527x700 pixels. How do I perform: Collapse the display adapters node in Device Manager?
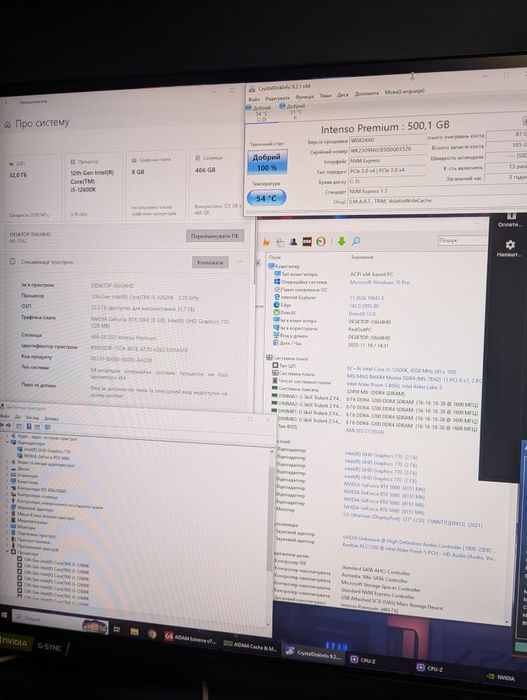[8, 443]
